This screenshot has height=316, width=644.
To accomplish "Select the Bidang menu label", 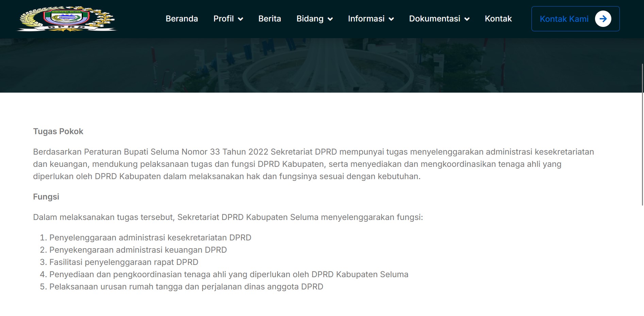I will (x=310, y=19).
